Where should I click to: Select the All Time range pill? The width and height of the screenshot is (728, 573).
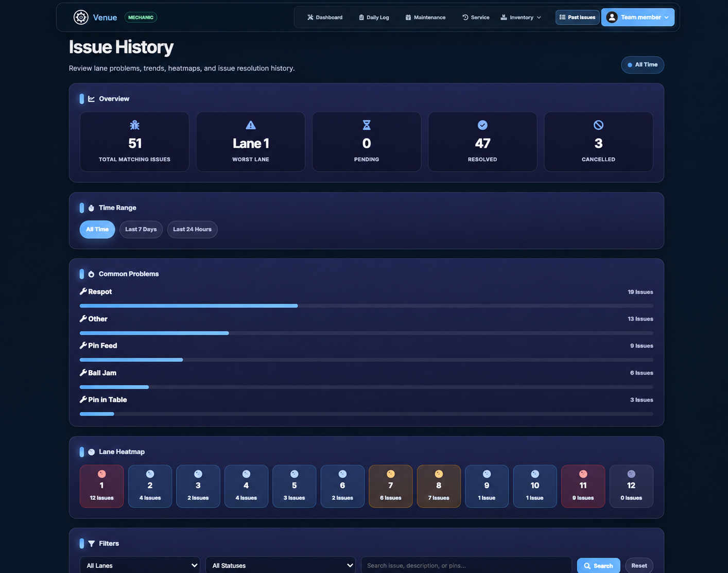(x=97, y=230)
